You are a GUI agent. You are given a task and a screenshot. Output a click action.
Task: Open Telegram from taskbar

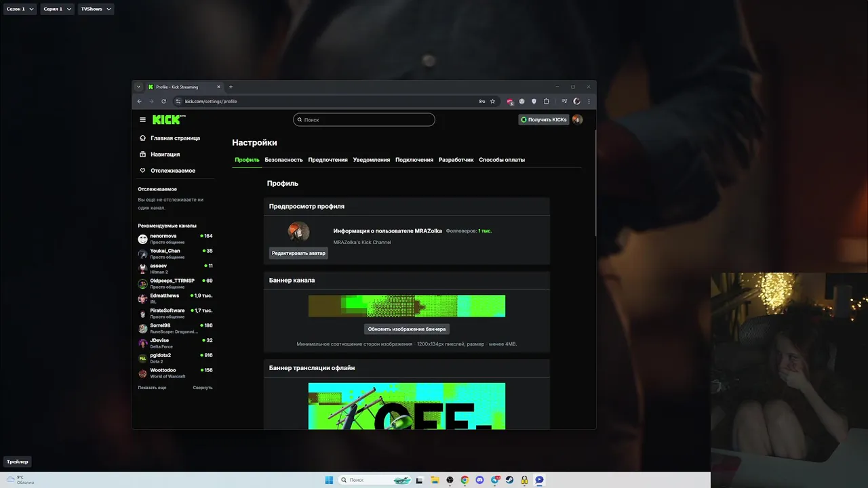494,480
